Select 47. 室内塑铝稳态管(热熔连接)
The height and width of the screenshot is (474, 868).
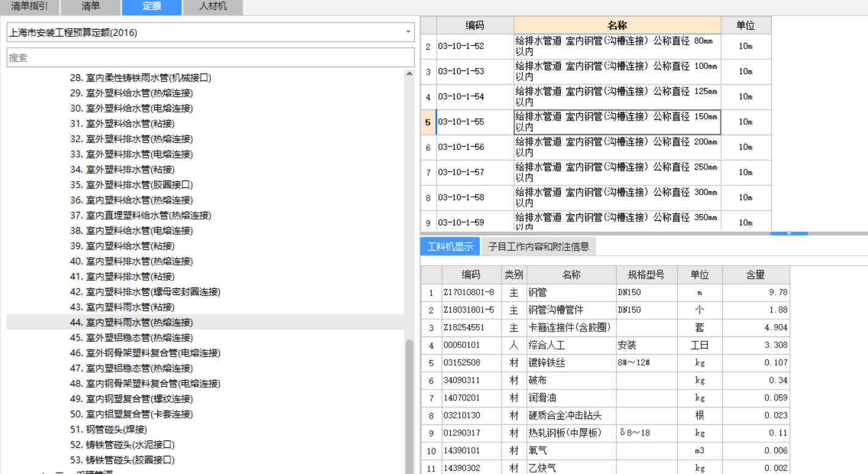pos(132,368)
